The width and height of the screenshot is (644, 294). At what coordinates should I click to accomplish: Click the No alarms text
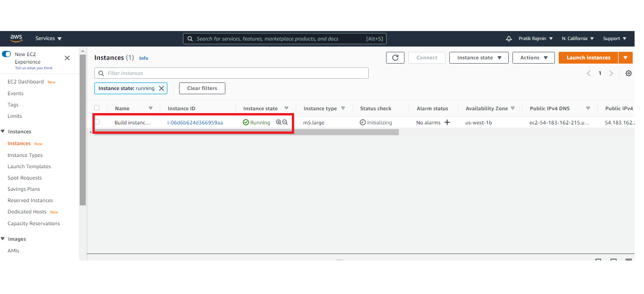point(428,122)
